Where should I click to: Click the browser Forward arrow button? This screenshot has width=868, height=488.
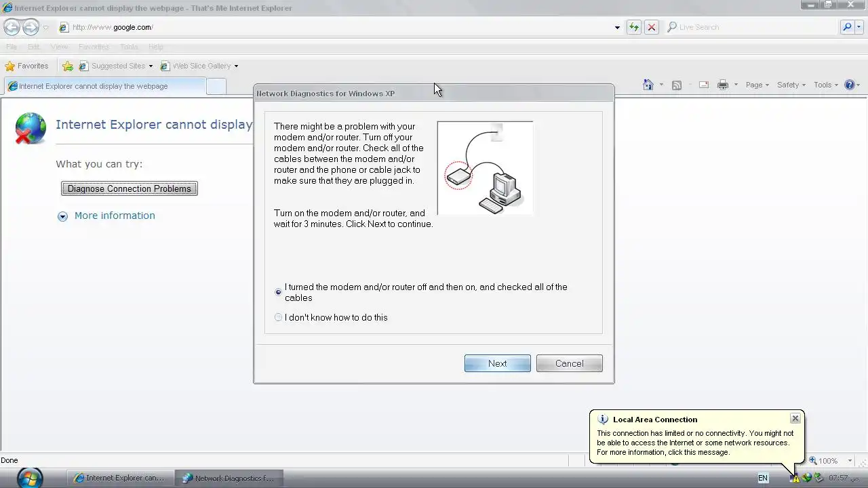pos(31,27)
